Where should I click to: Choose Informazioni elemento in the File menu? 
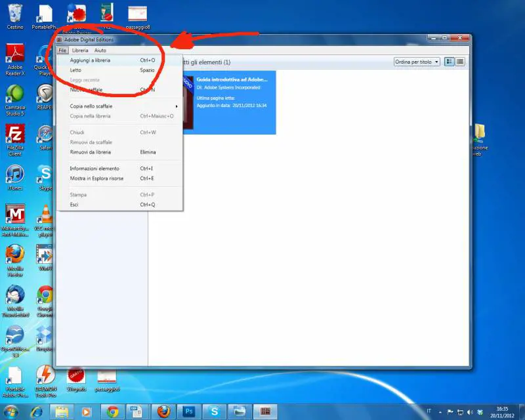click(x=120, y=169)
